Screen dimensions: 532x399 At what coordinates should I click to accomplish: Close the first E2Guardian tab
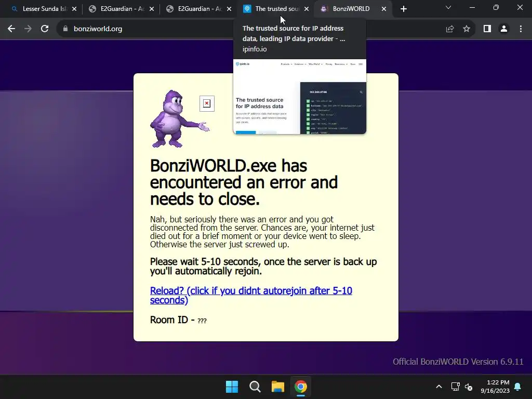coord(152,9)
